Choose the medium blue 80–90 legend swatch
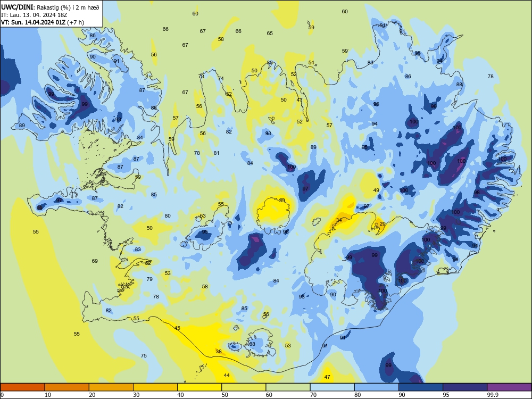This screenshot has height=399, width=532. (377, 387)
